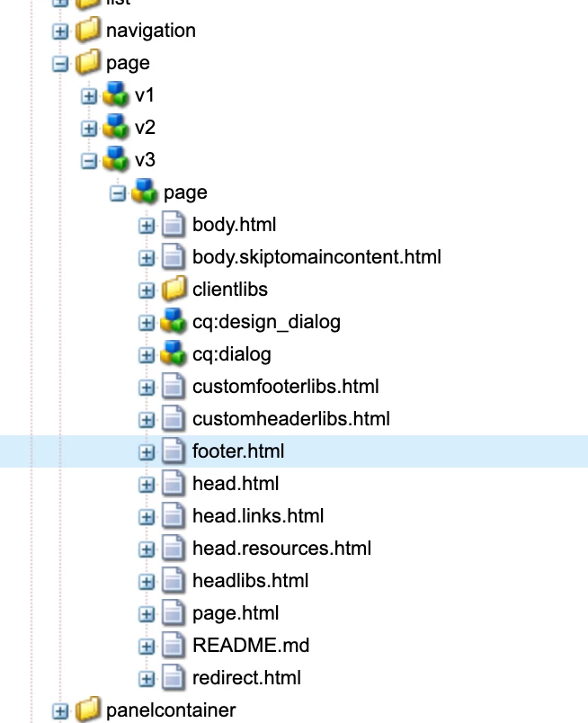
Task: Select the 'cq:design_dialog' label
Action: point(266,322)
